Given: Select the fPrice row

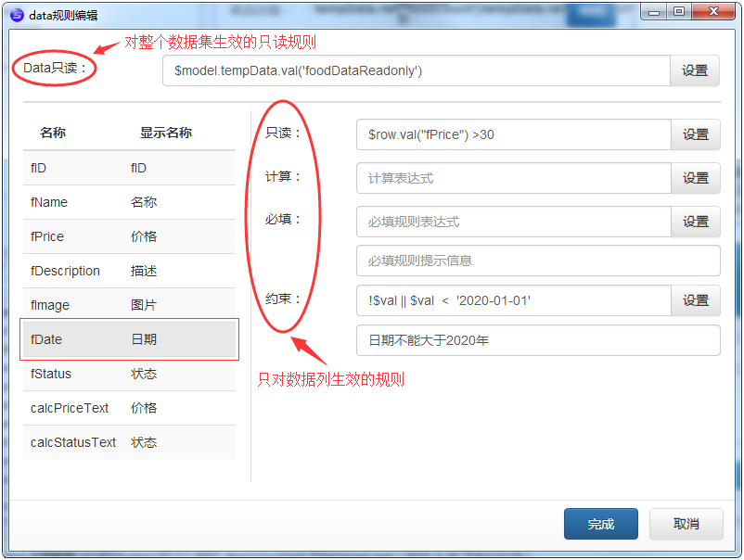Looking at the screenshot, I should 129,236.
